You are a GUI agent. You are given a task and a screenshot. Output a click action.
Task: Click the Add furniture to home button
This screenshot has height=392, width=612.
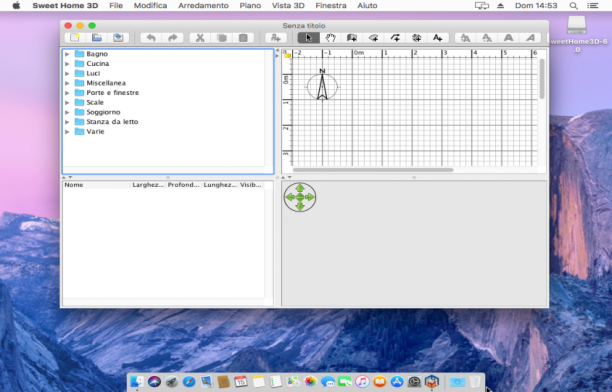click(x=276, y=38)
